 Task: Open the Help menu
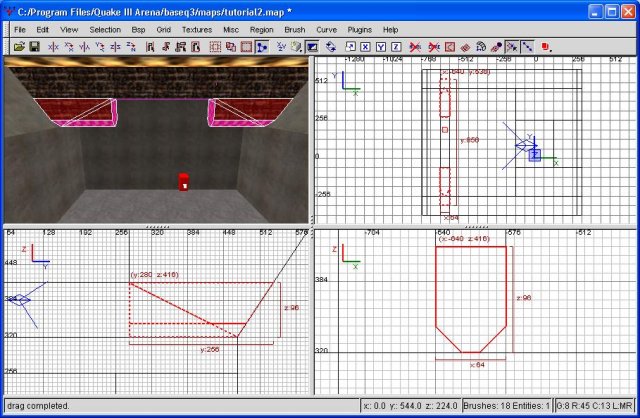[x=390, y=30]
